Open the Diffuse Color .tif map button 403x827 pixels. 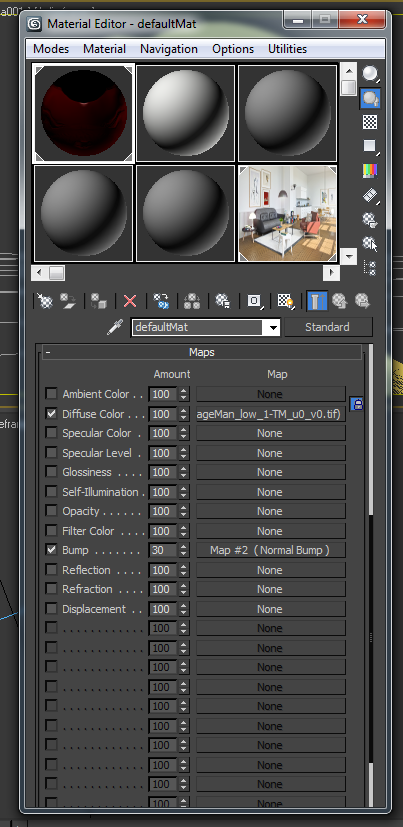point(271,414)
